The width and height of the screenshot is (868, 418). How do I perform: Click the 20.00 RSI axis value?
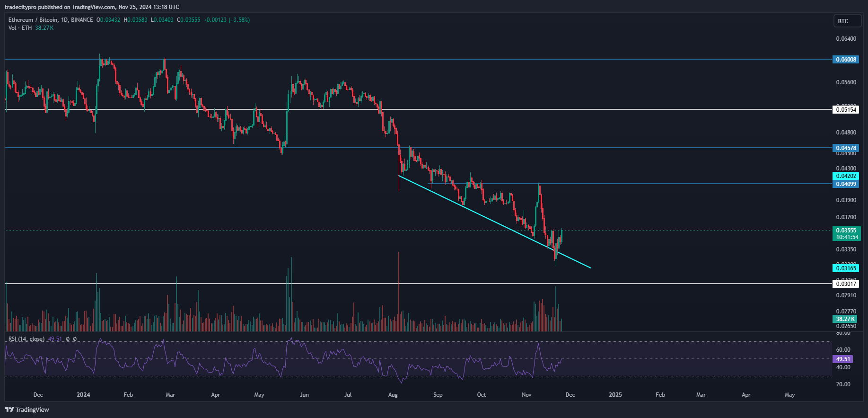843,384
